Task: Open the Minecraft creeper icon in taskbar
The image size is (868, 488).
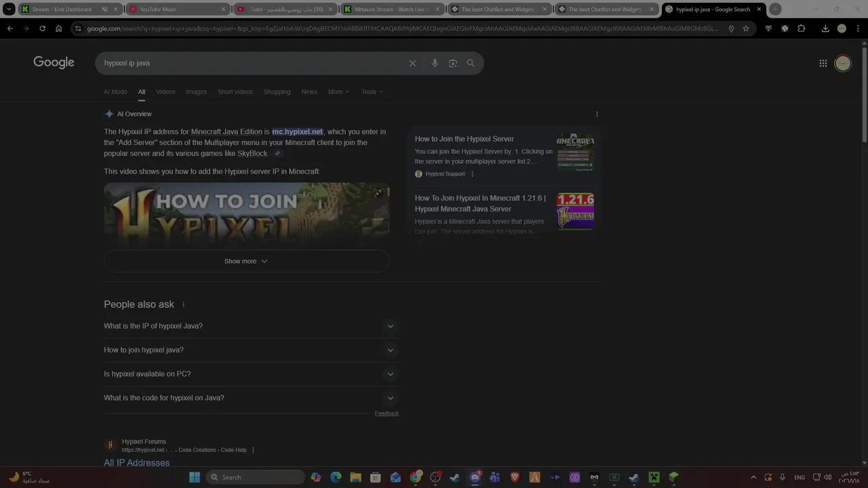Action: point(654,477)
